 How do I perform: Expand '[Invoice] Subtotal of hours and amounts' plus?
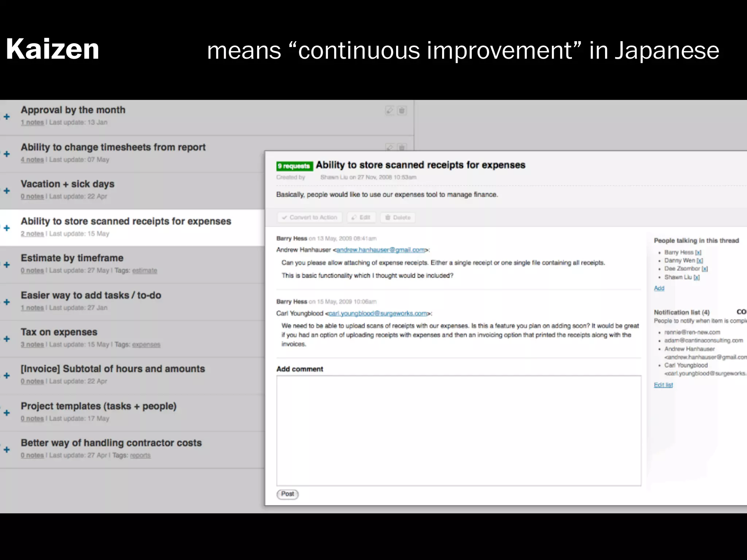[7, 376]
